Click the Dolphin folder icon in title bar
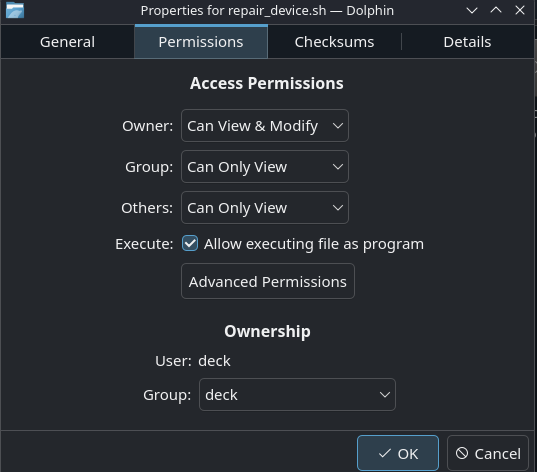The image size is (537, 472). click(x=15, y=10)
